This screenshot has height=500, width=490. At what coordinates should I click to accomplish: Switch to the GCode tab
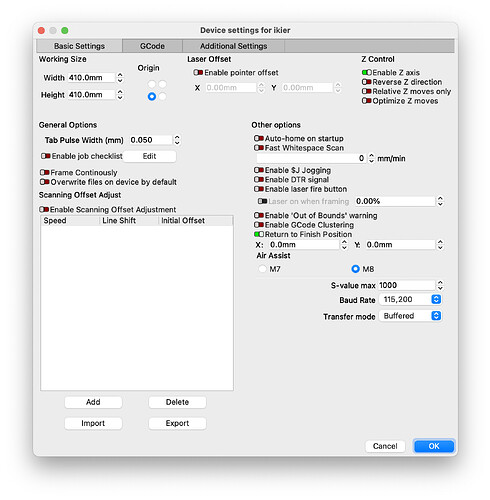coord(152,46)
